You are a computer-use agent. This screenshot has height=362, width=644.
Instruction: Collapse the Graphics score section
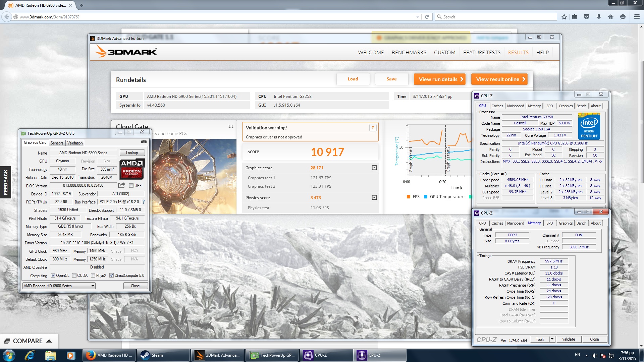pyautogui.click(x=374, y=168)
